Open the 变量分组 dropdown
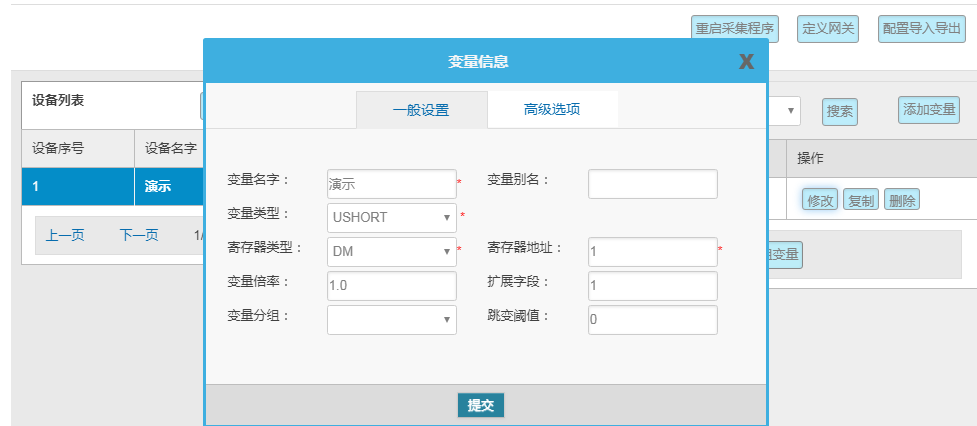The image size is (977, 426). (x=392, y=319)
